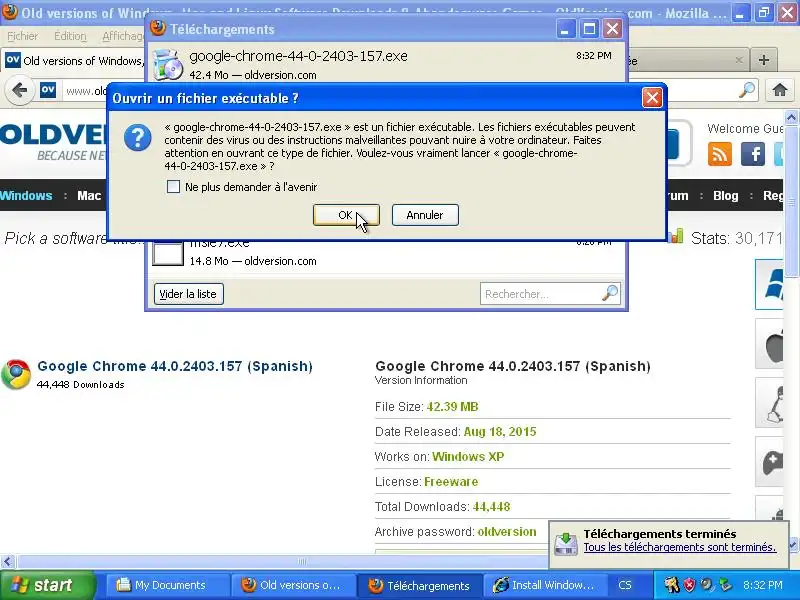Image resolution: width=800 pixels, height=600 pixels.
Task: Select the 'Old versions of Windows' browser tab
Action: click(x=74, y=61)
